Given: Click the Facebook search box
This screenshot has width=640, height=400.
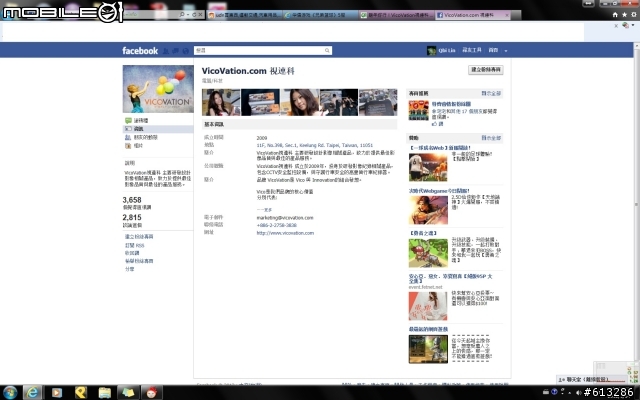Looking at the screenshot, I should (x=263, y=50).
